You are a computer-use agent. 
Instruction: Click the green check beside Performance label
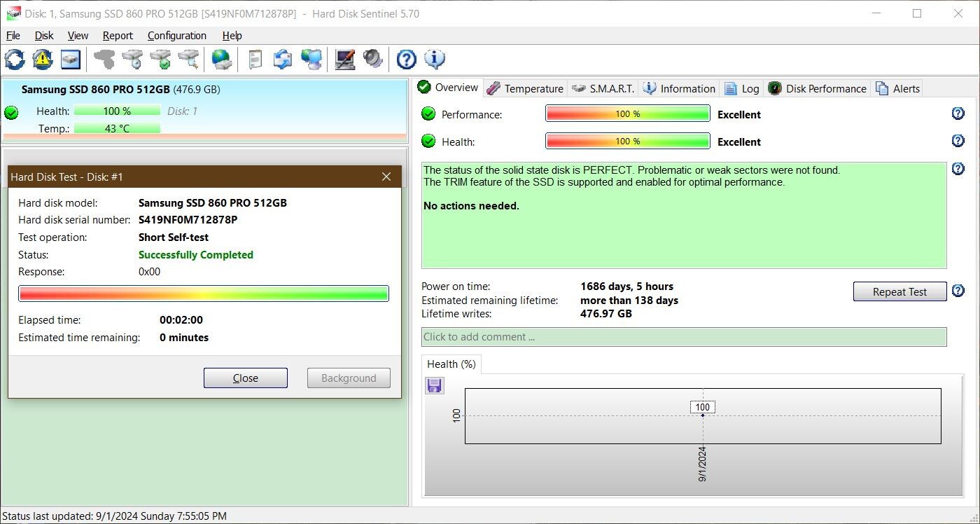pos(428,114)
